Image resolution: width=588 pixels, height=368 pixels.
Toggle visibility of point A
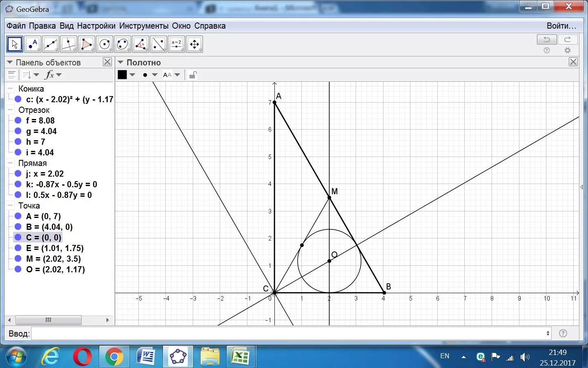(x=18, y=216)
